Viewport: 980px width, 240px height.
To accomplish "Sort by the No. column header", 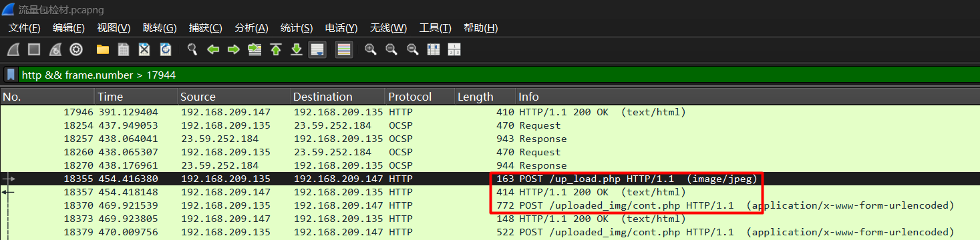I will pos(47,97).
